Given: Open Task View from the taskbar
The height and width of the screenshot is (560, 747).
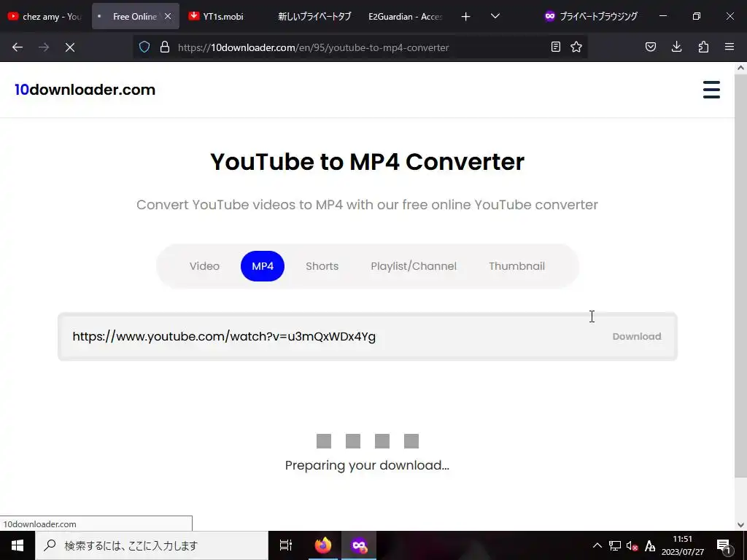Looking at the screenshot, I should click(x=286, y=545).
